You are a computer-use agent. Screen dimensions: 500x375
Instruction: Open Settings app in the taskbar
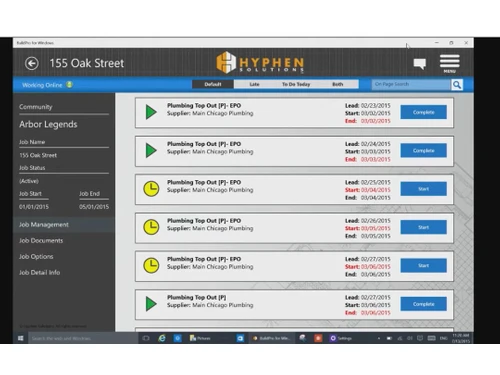tap(341, 338)
